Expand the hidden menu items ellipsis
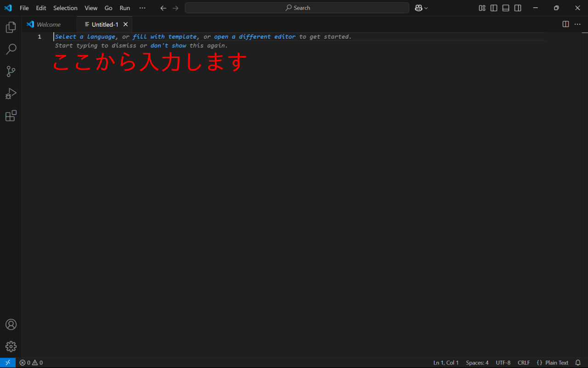The width and height of the screenshot is (588, 368). (142, 8)
